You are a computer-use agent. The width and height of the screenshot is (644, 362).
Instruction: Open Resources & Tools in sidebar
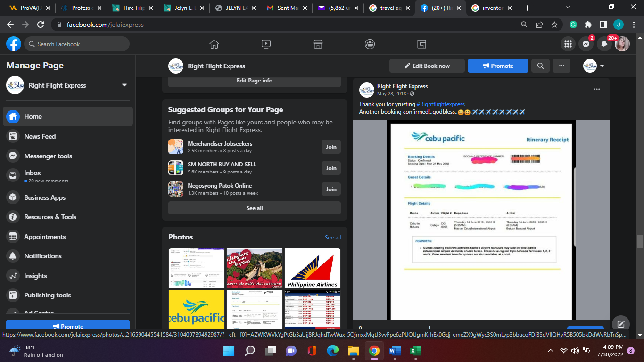click(x=68, y=217)
